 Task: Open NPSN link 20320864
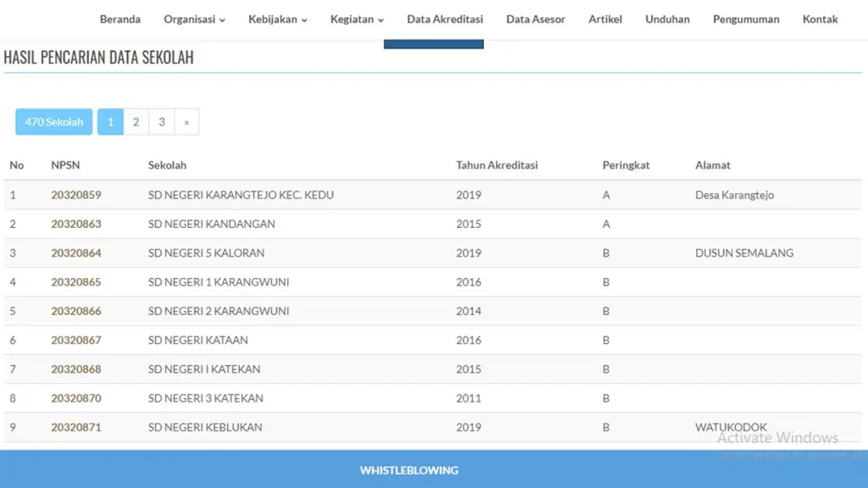click(x=75, y=252)
